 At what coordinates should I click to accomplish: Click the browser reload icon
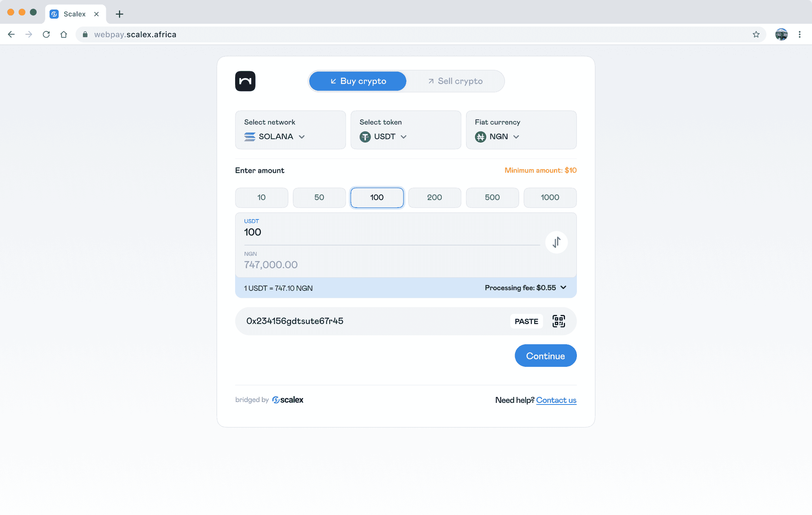click(46, 34)
